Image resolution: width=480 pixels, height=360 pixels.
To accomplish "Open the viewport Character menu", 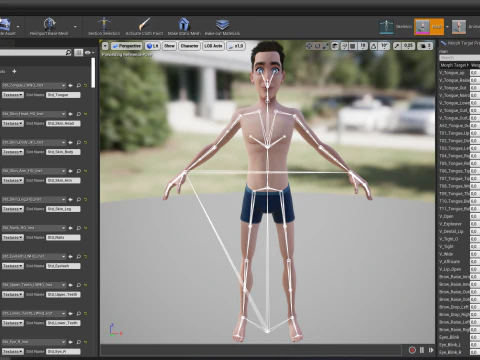I will (x=189, y=46).
